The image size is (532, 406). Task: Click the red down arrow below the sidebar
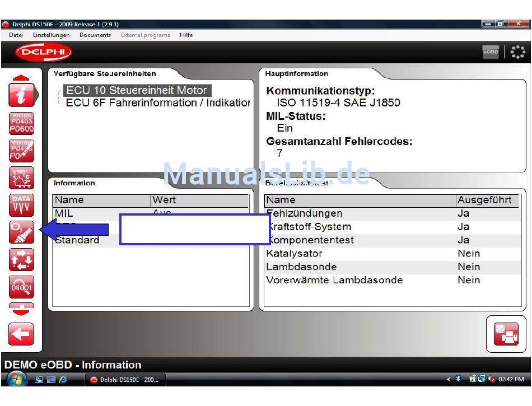click(x=21, y=312)
